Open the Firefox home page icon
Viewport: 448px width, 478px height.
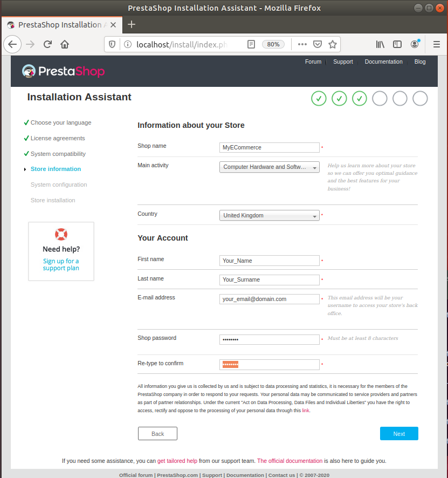click(x=64, y=44)
